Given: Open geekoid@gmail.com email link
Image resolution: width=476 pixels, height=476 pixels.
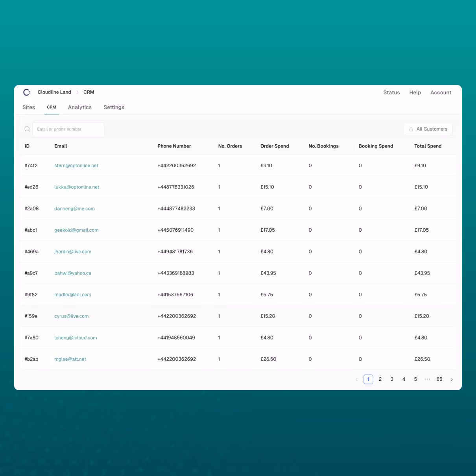Looking at the screenshot, I should click(76, 230).
